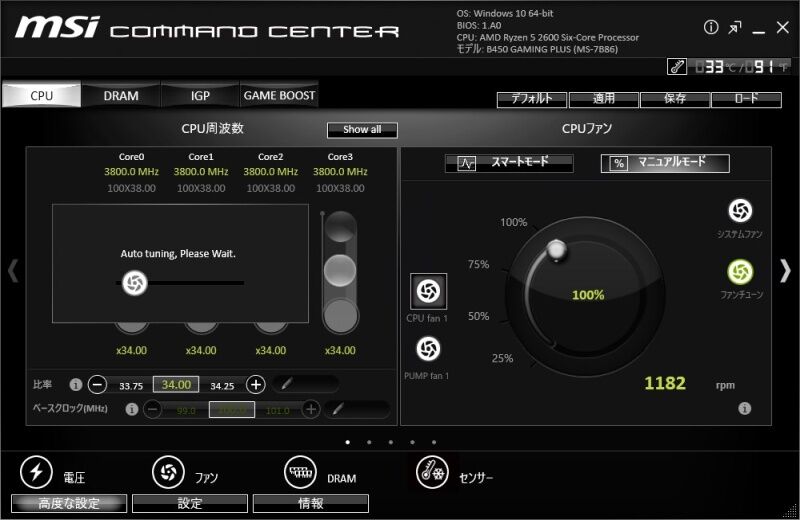Switch to the IGP tab
This screenshot has width=800, height=520.
coord(200,95)
